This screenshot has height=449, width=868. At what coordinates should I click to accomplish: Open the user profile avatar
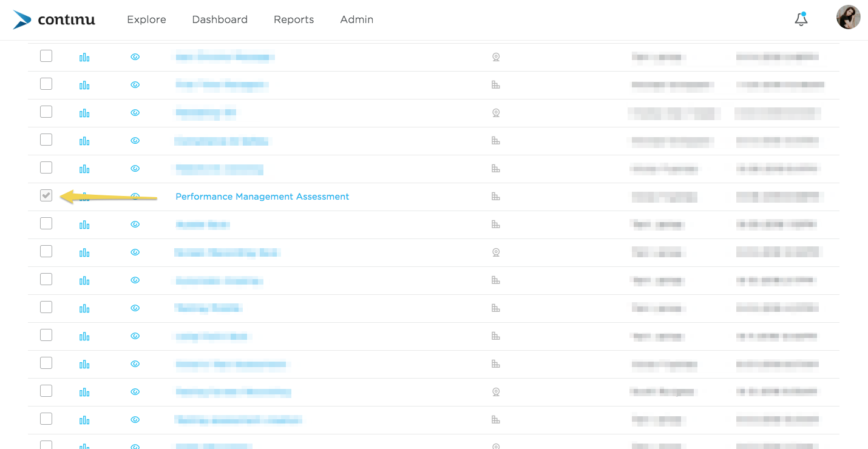click(848, 18)
